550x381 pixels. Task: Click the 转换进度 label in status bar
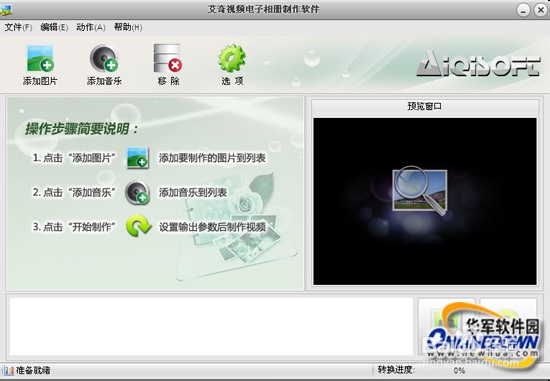coord(396,370)
